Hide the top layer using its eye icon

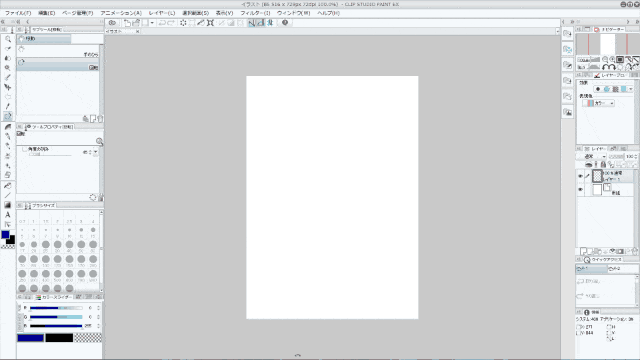click(580, 176)
